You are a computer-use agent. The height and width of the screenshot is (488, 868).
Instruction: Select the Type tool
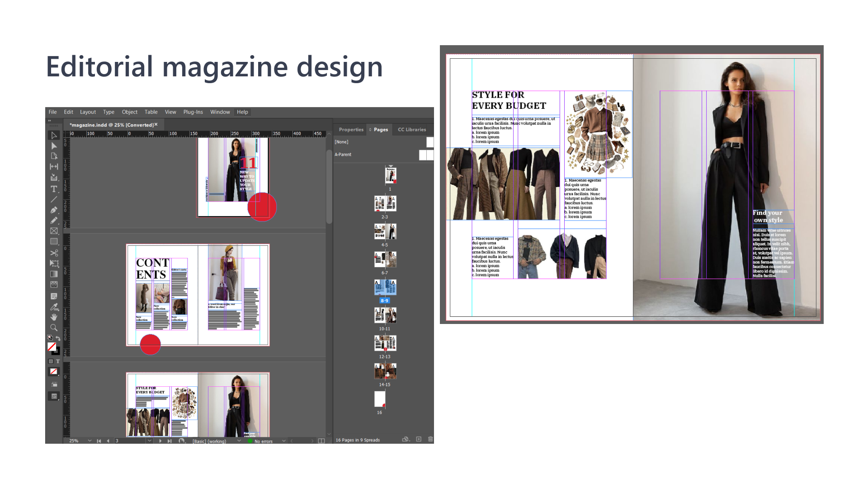point(54,189)
